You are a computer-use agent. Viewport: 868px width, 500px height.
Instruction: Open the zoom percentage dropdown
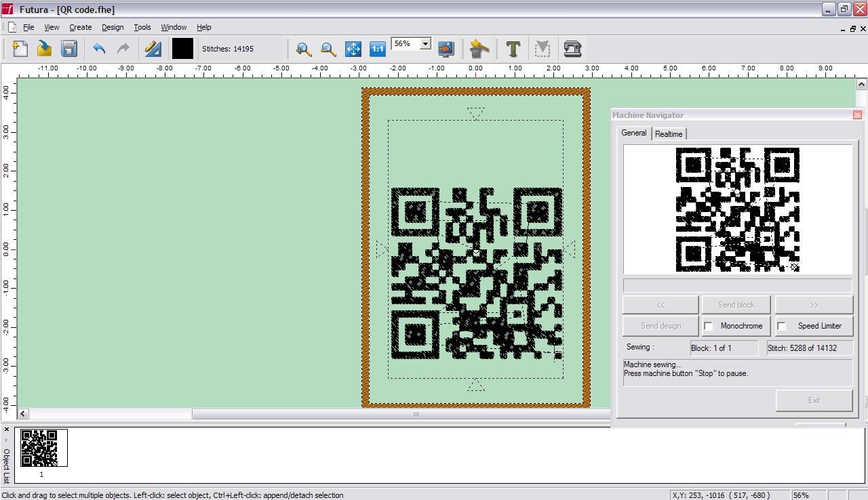[427, 43]
